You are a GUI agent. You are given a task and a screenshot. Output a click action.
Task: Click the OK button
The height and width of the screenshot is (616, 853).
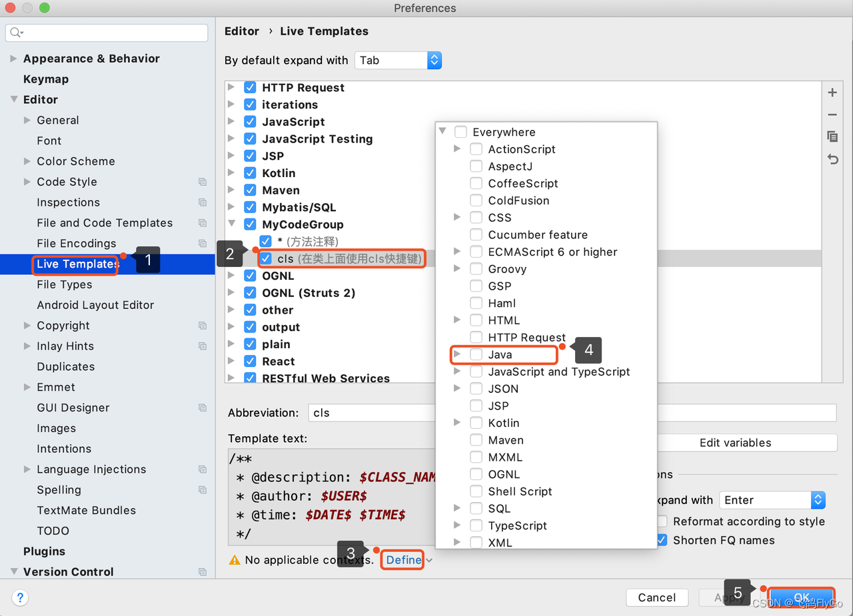[802, 597]
